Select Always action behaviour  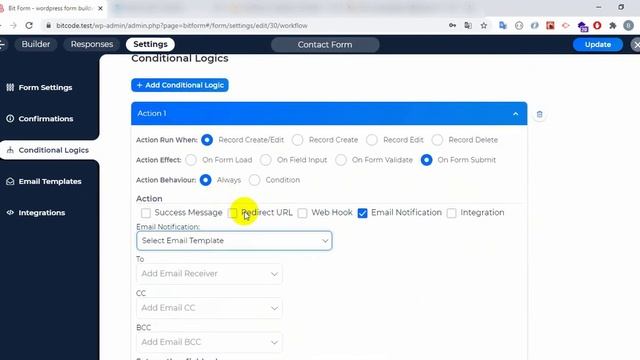[206, 180]
